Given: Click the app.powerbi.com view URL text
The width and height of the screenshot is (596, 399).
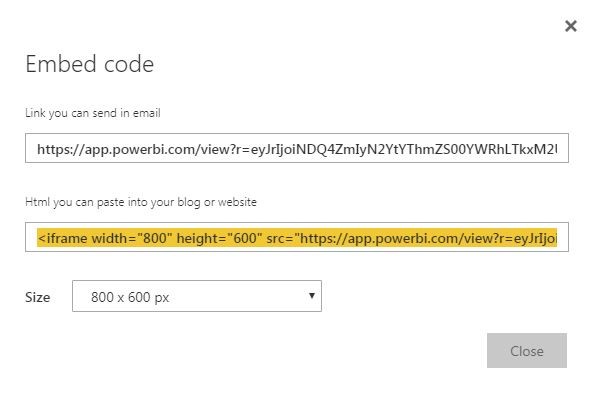Looking at the screenshot, I should coord(297,149).
